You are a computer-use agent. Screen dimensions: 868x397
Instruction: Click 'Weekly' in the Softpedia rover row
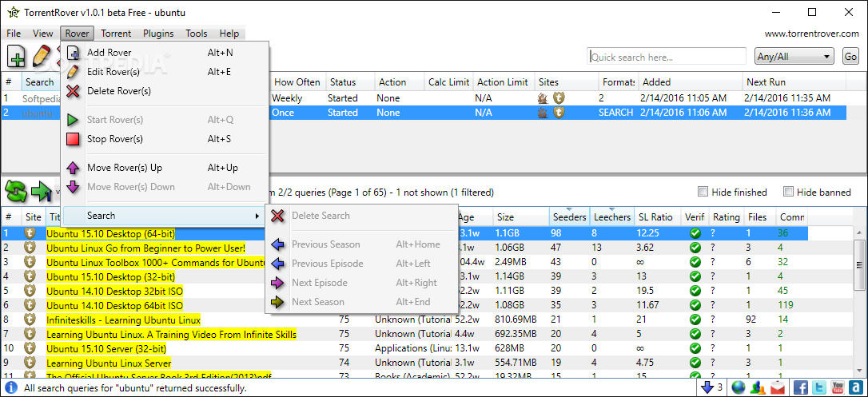click(x=288, y=98)
